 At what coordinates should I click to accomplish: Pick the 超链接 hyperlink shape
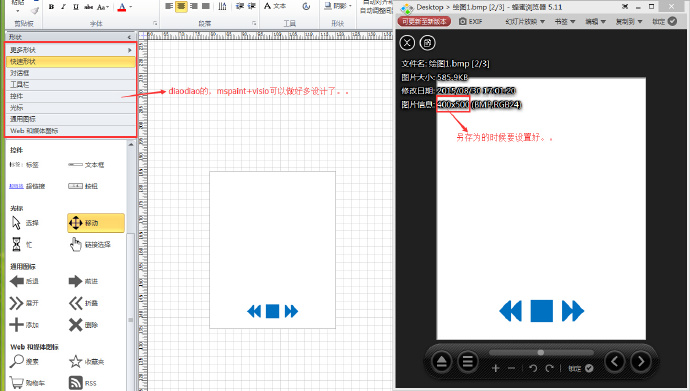point(27,186)
